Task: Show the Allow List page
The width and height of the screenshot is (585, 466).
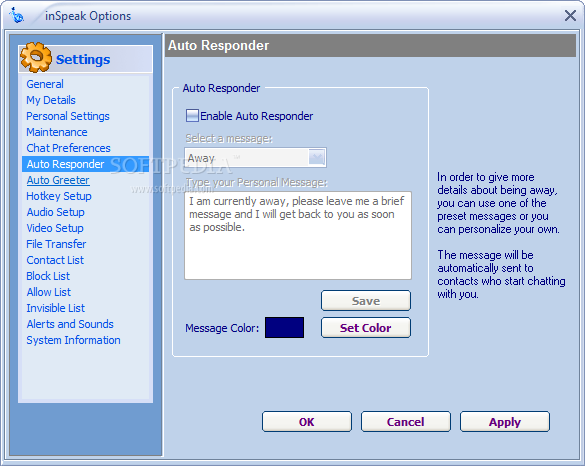Action: pos(49,292)
